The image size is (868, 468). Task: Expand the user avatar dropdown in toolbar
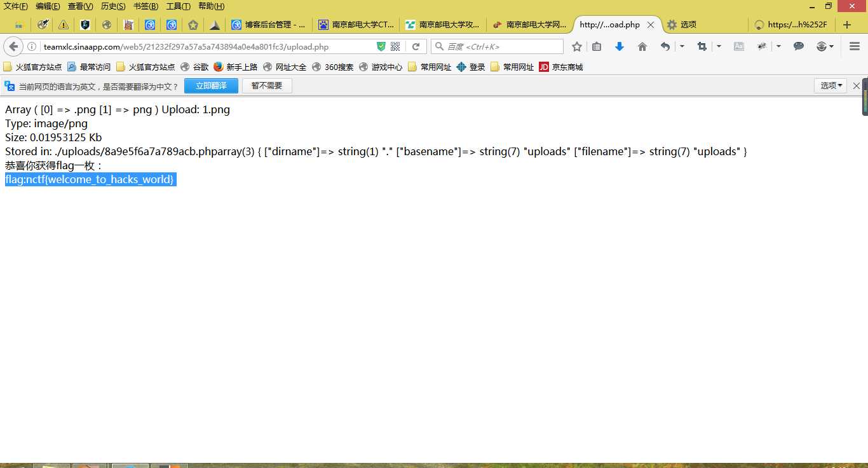pyautogui.click(x=824, y=46)
